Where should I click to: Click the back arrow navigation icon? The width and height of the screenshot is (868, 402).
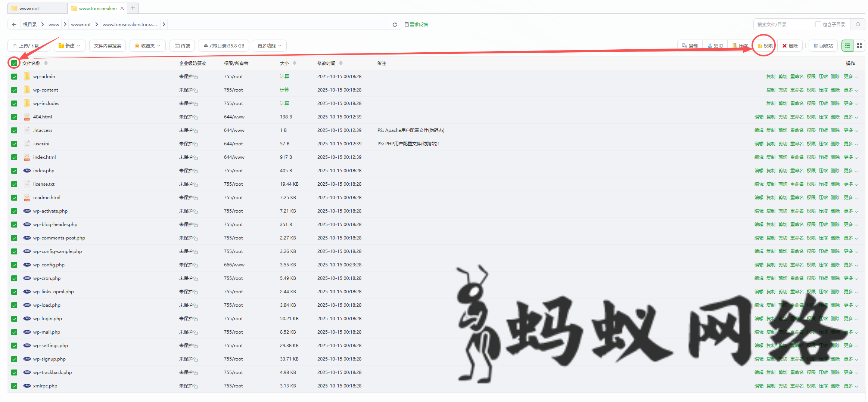point(14,25)
